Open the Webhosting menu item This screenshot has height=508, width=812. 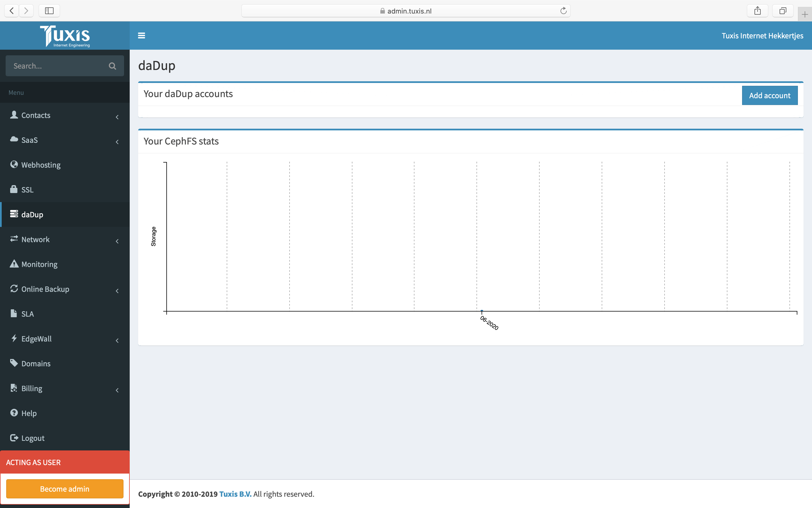click(65, 165)
